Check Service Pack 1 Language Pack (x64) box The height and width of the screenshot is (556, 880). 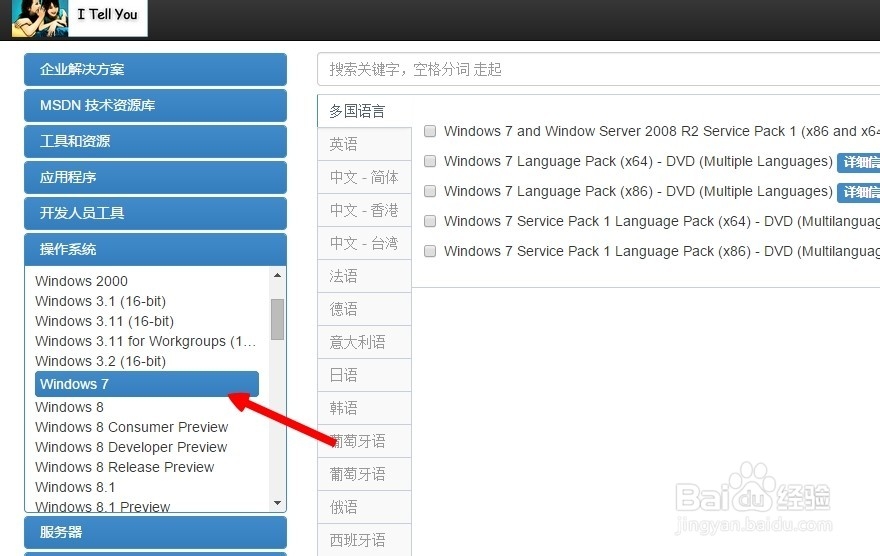(x=430, y=221)
